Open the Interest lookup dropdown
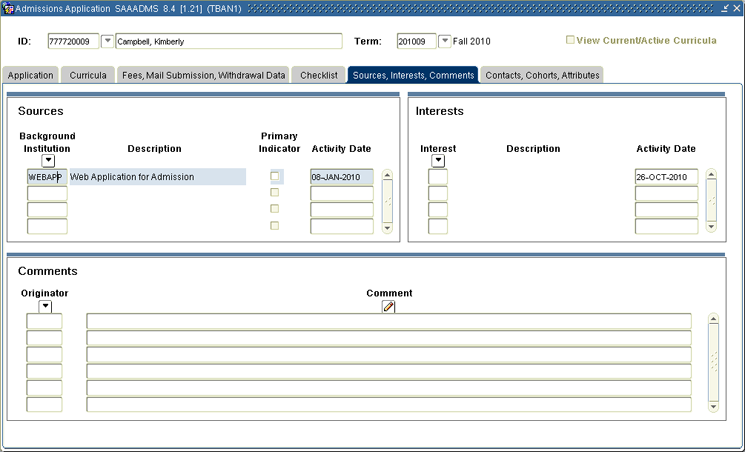 coord(438,161)
